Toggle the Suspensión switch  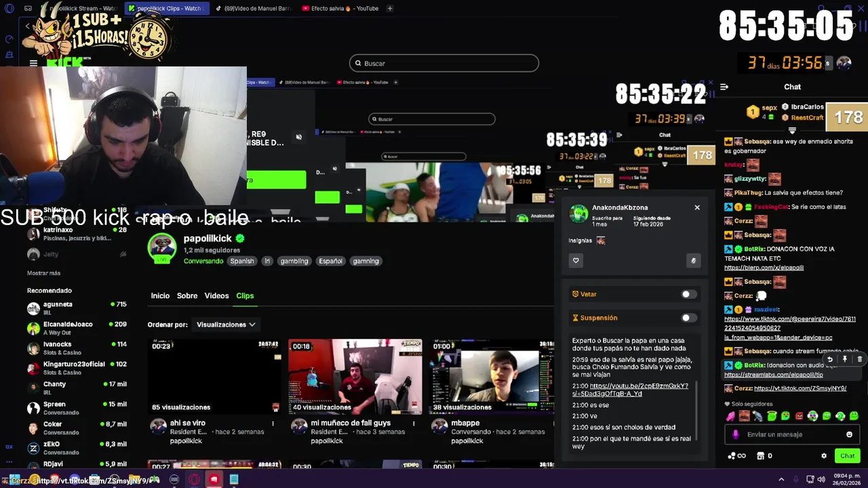coord(688,318)
